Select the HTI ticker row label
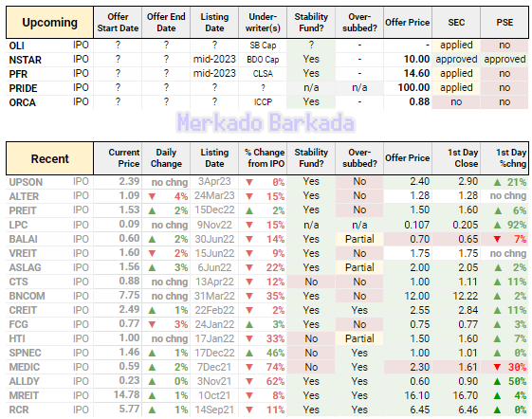Screen dimensions: 532x419 click(17, 339)
